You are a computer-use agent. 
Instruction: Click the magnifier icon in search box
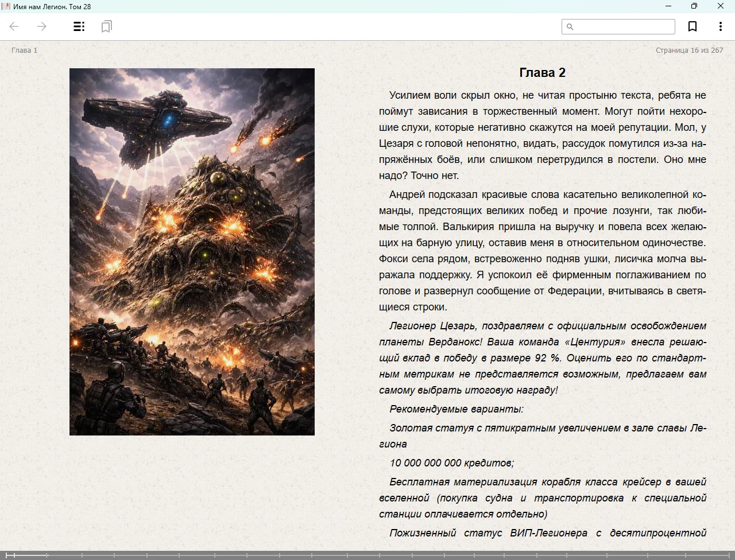(x=570, y=27)
